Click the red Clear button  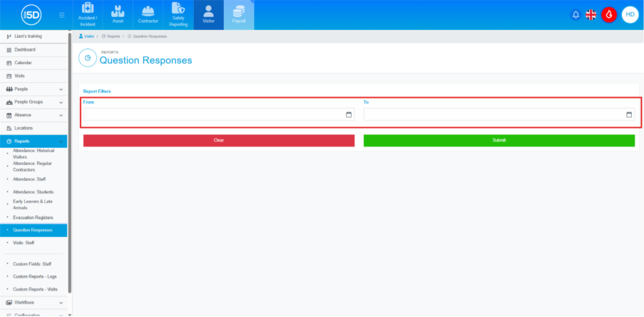(x=219, y=140)
